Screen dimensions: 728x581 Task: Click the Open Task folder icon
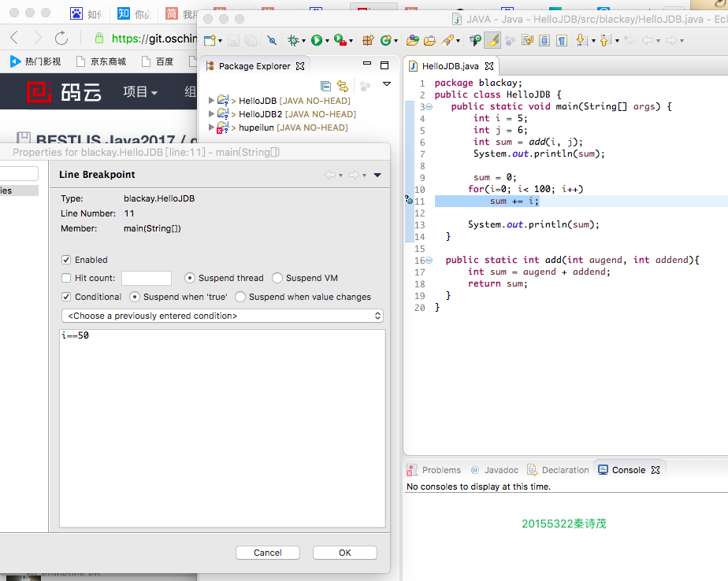click(429, 40)
